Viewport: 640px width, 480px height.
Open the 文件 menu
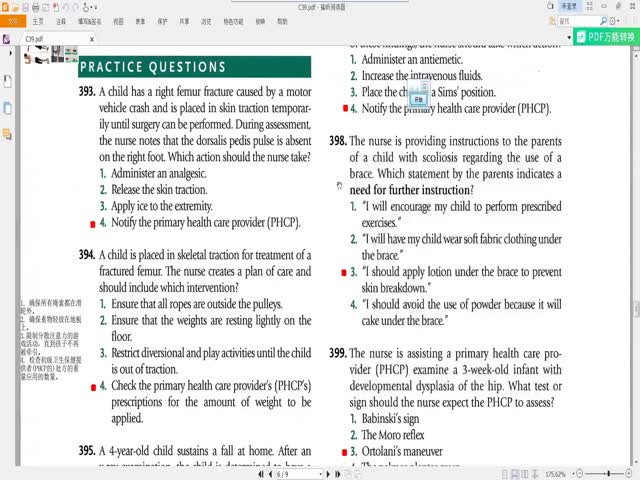12,20
